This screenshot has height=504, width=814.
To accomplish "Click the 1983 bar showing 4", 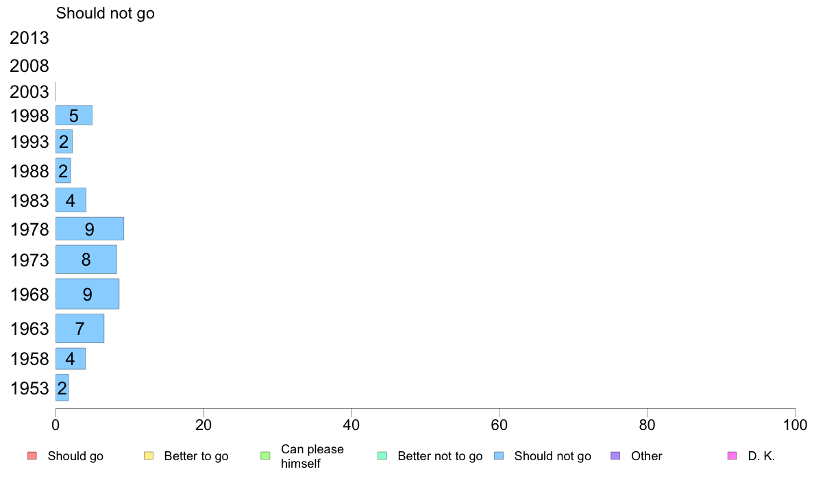I will click(71, 201).
